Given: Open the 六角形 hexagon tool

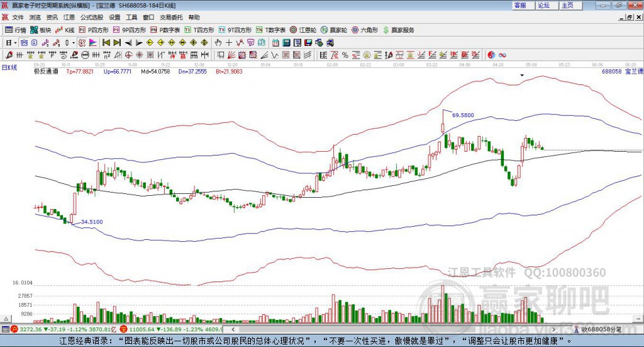Looking at the screenshot, I should 365,30.
